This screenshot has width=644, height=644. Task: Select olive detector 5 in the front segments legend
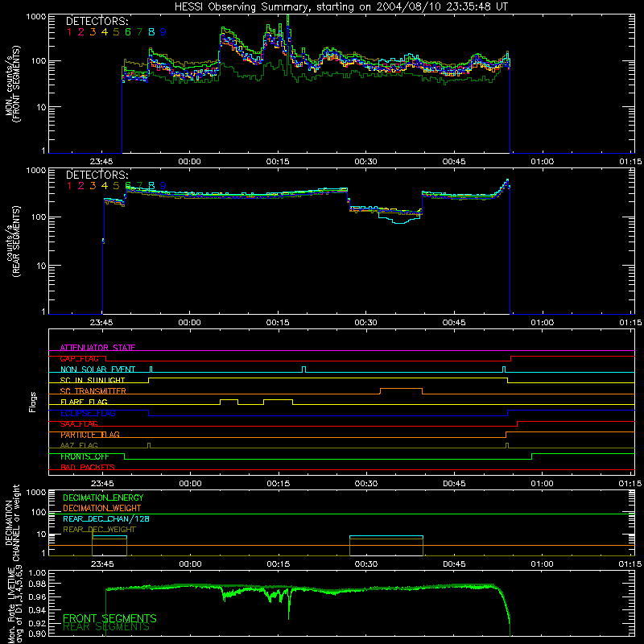[116, 32]
